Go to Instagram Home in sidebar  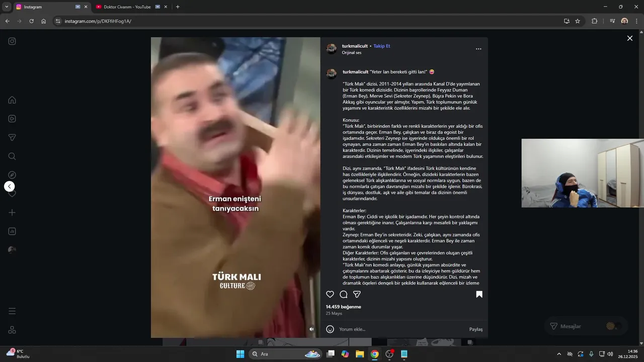pyautogui.click(x=12, y=100)
